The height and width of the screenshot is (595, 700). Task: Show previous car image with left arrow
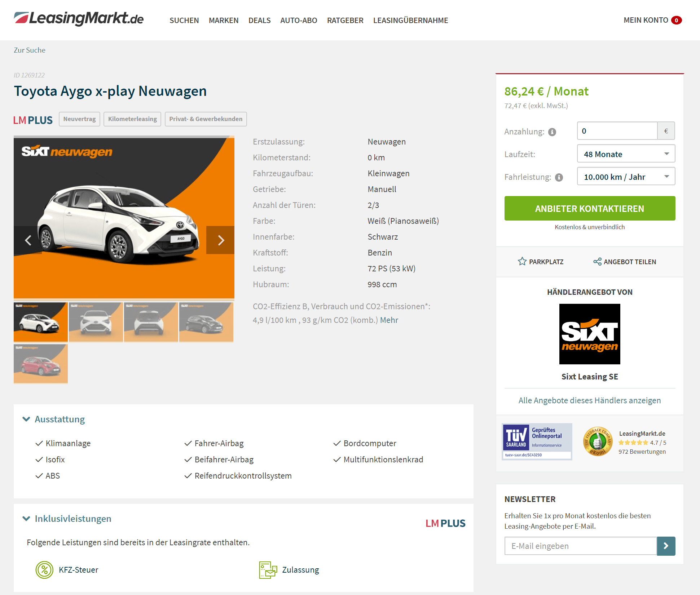click(x=28, y=240)
